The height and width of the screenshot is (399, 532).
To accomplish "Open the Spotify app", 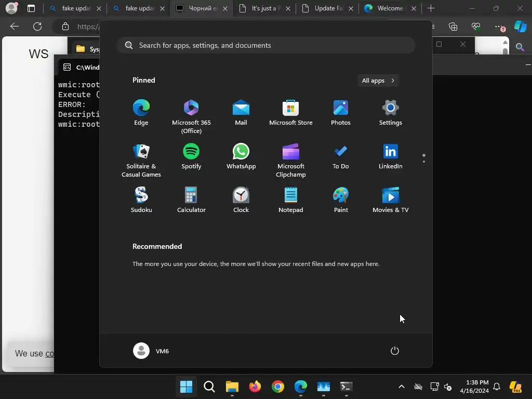I will [x=191, y=156].
